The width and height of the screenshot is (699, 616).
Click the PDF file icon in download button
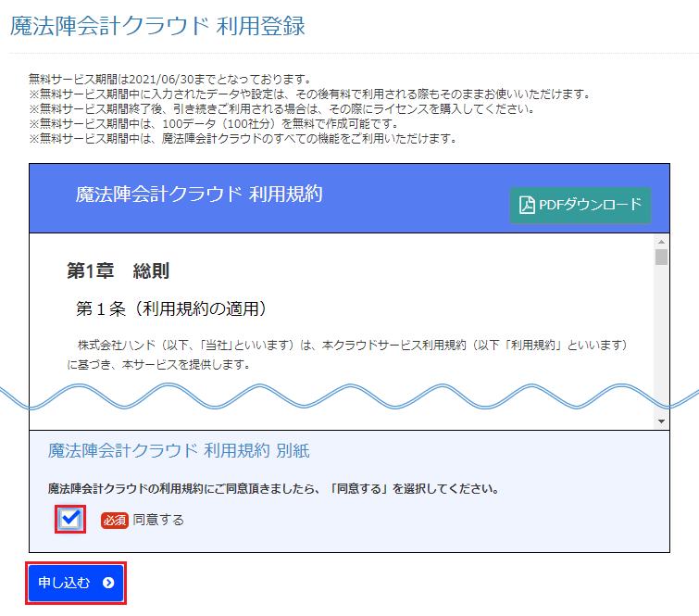(x=527, y=206)
